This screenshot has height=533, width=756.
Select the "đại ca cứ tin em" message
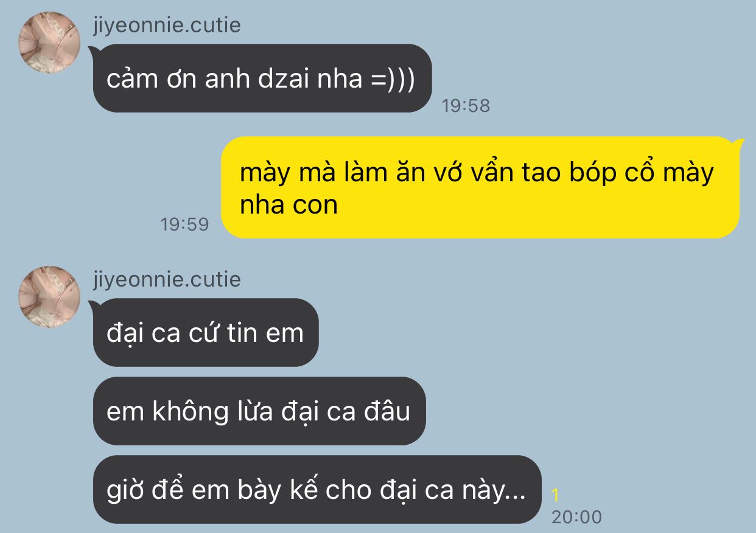pyautogui.click(x=206, y=333)
